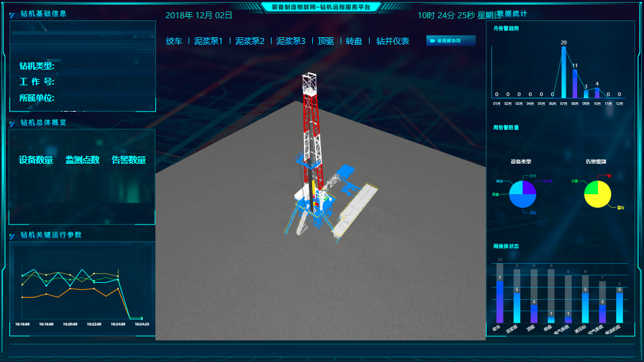Click the icon beside 钻机基础信息 title
The width and height of the screenshot is (644, 362).
pyautogui.click(x=12, y=14)
